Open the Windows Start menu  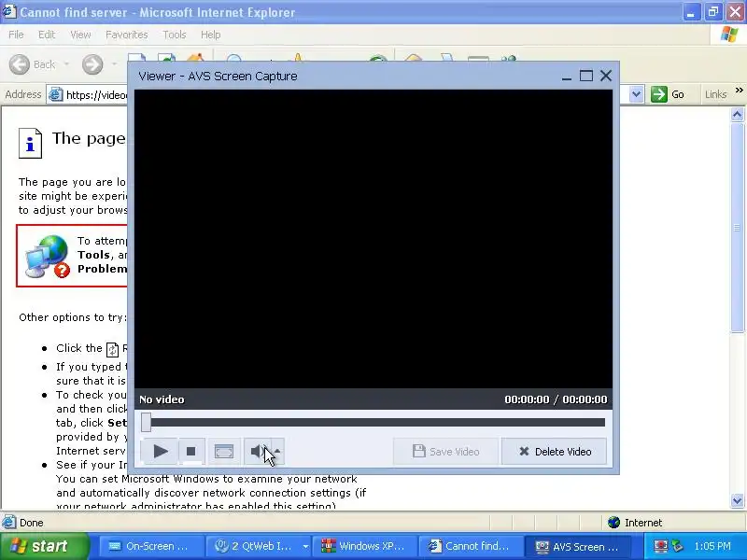pos(44,546)
